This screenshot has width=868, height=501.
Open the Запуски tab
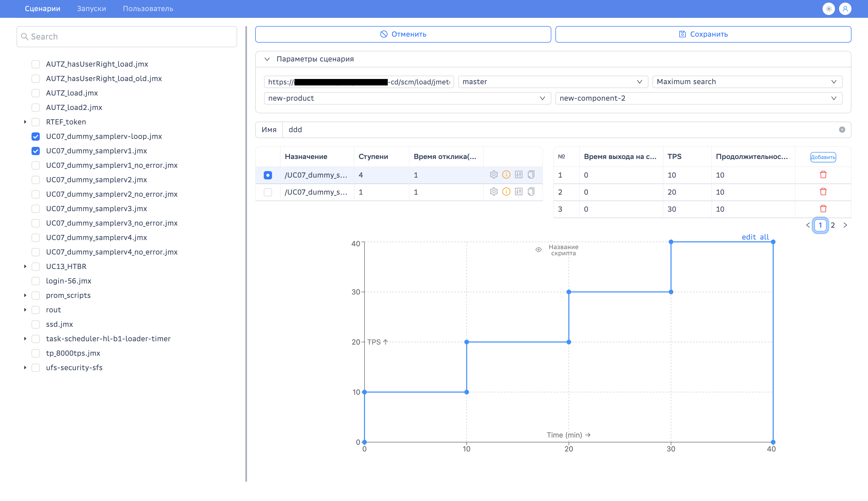tap(91, 9)
